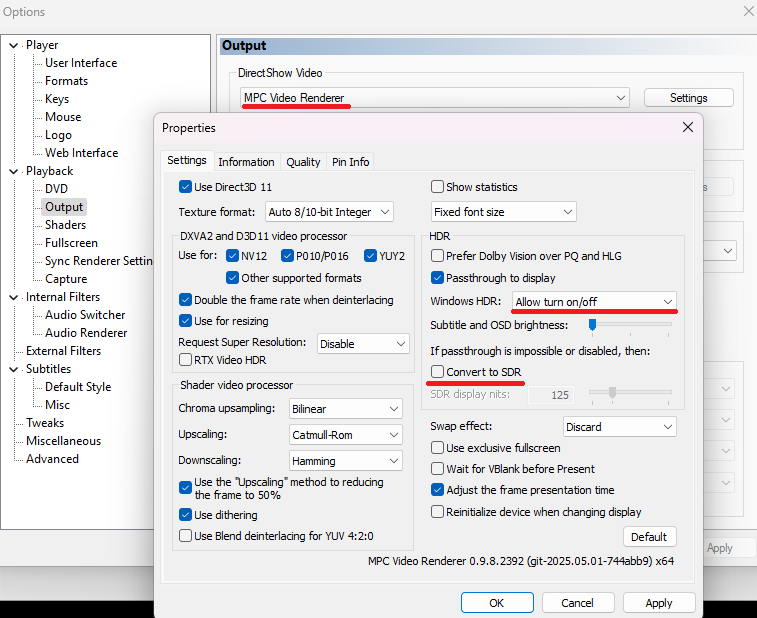Screen dimensions: 757x618
Task: Uncheck P010/P016 format checkbox
Action: tap(287, 256)
